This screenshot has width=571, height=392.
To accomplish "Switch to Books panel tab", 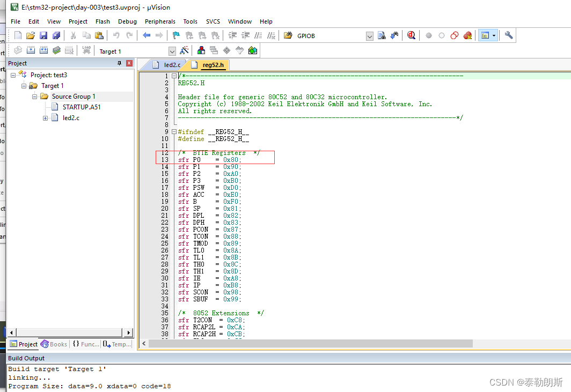I will pos(54,344).
